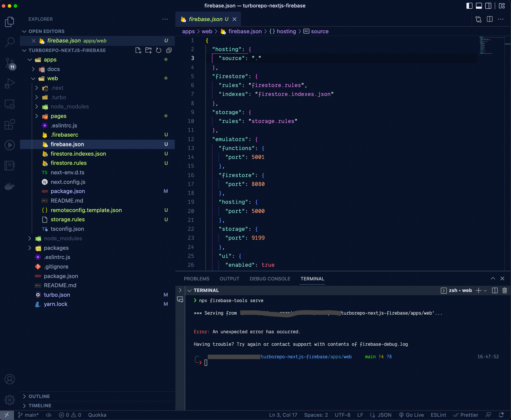Switch to the Output tab

pyautogui.click(x=229, y=279)
